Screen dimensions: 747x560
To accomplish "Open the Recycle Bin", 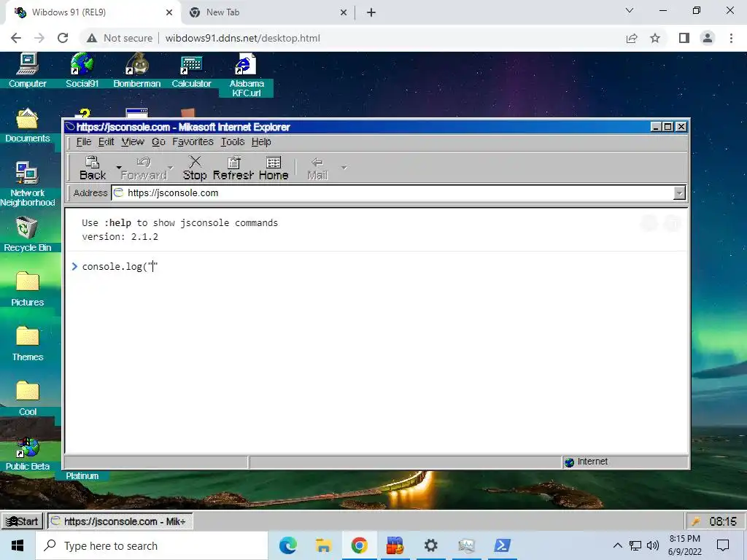I will (27, 234).
